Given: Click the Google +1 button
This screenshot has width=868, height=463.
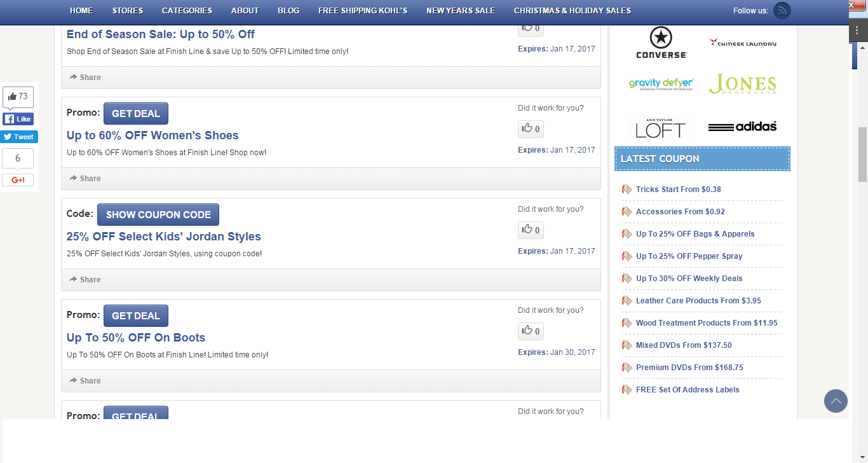Looking at the screenshot, I should pos(18,180).
